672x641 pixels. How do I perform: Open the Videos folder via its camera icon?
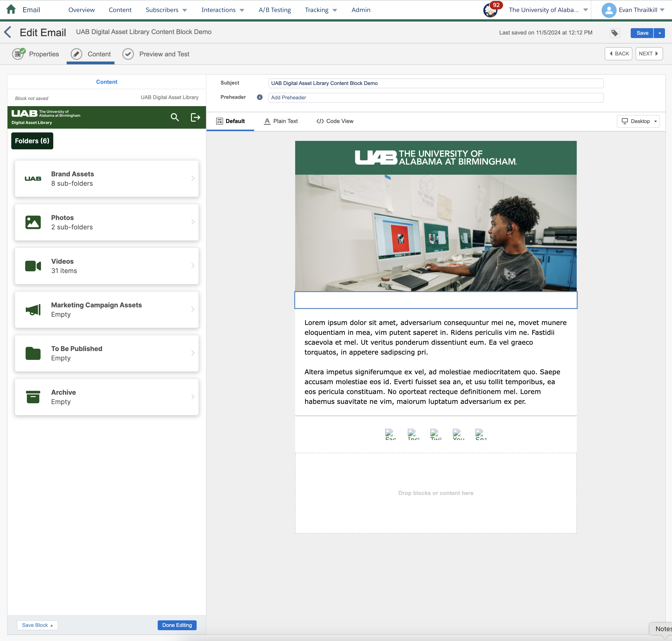[x=33, y=266]
